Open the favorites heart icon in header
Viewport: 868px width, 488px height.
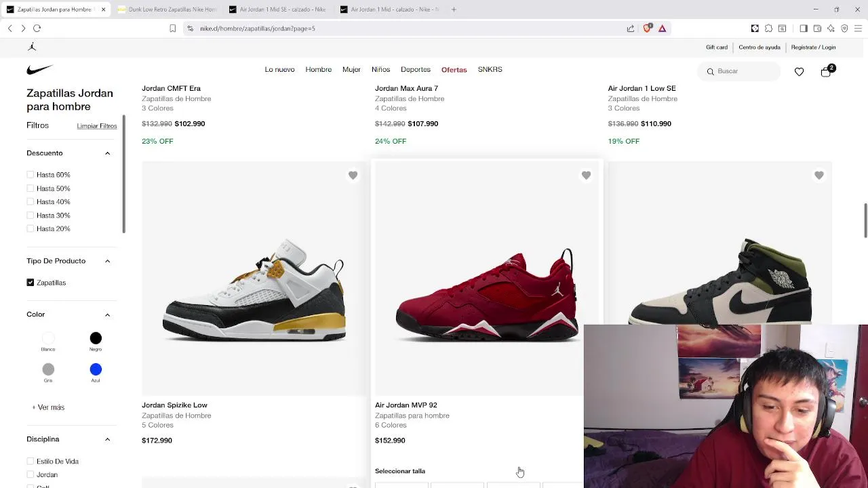click(x=799, y=71)
